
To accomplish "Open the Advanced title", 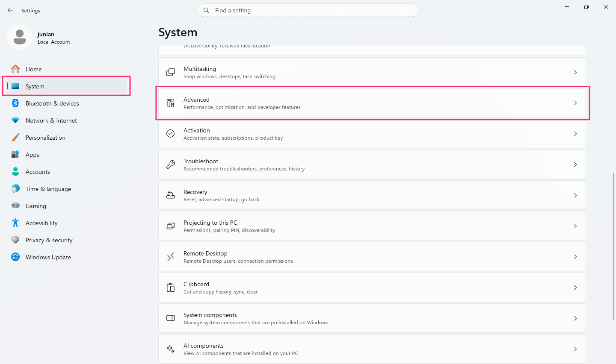I will (196, 100).
